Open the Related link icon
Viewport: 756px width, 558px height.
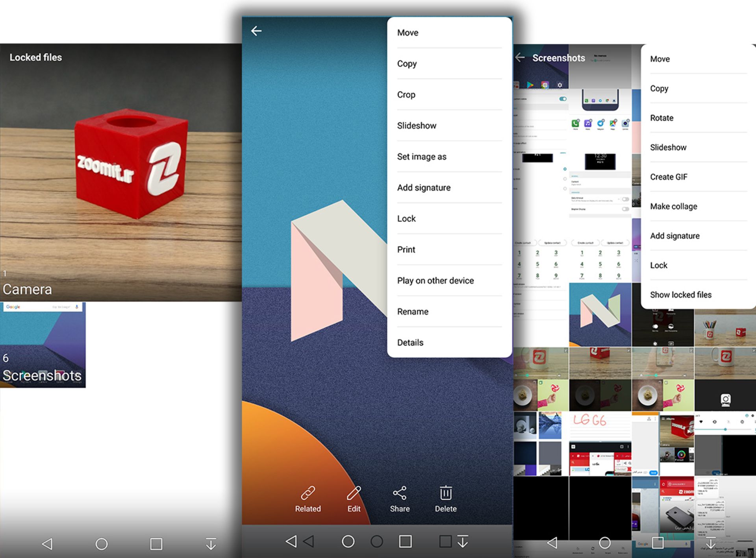(x=308, y=493)
